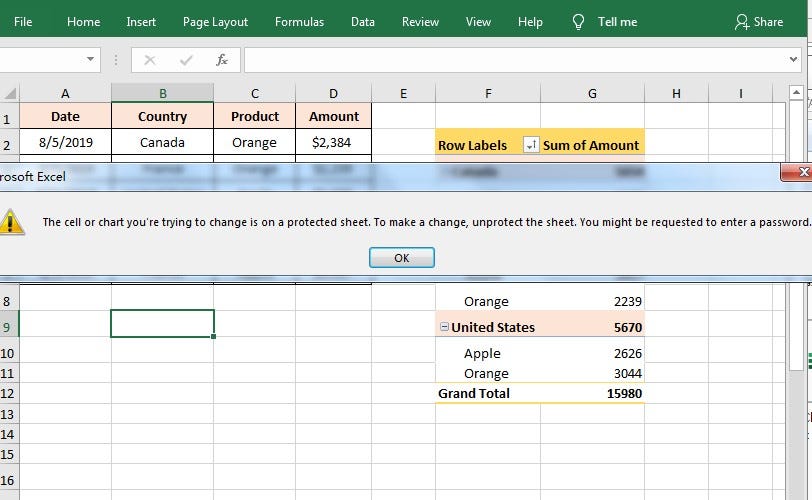812x500 pixels.
Task: Select column A header
Action: pyautogui.click(x=65, y=93)
